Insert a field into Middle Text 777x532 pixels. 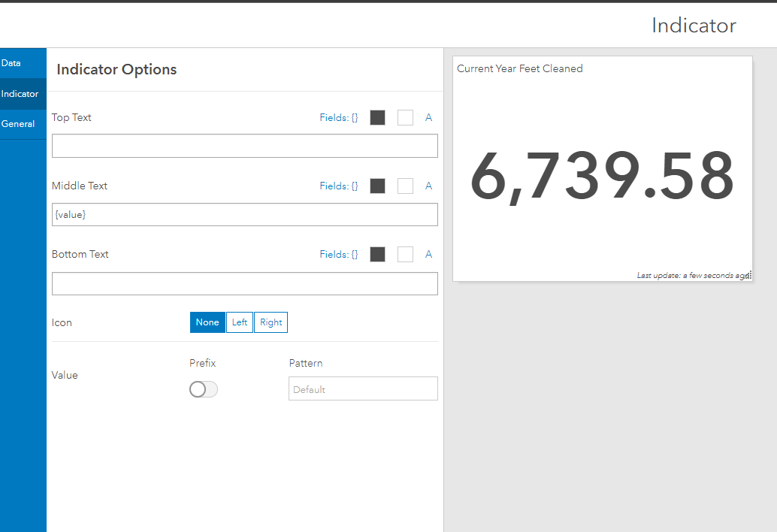point(339,186)
